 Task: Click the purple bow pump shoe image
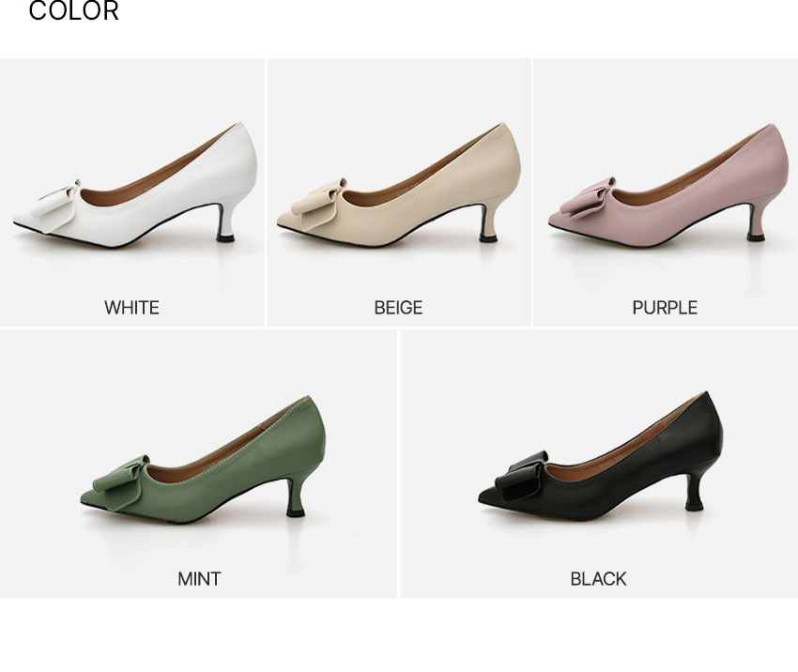668,185
